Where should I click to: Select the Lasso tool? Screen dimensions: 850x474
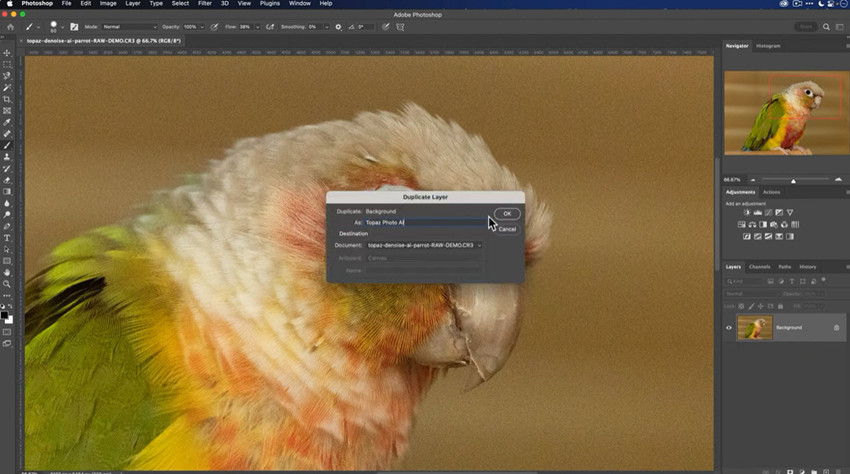tap(7, 76)
